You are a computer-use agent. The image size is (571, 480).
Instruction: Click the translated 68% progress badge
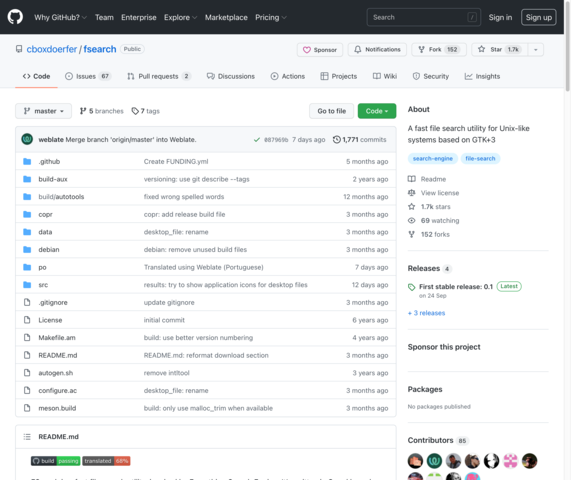coord(106,461)
